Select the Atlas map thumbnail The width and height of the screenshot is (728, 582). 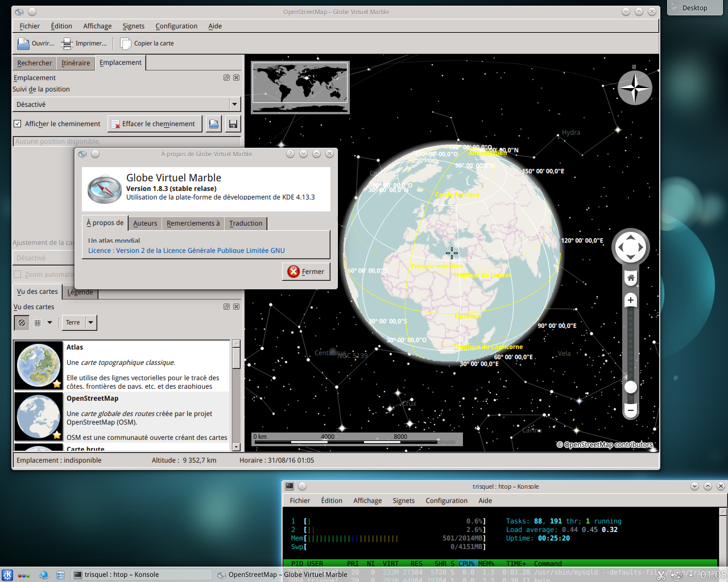[x=39, y=365]
